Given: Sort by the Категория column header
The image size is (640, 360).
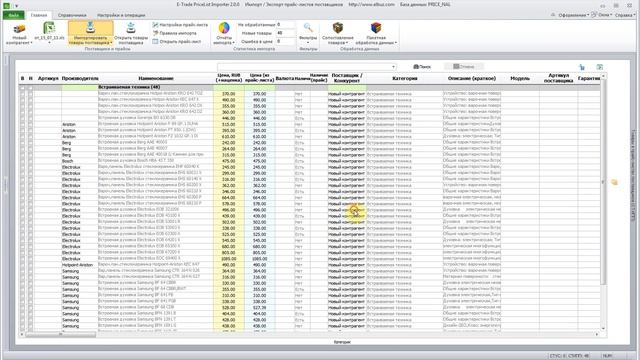Looking at the screenshot, I should (404, 78).
